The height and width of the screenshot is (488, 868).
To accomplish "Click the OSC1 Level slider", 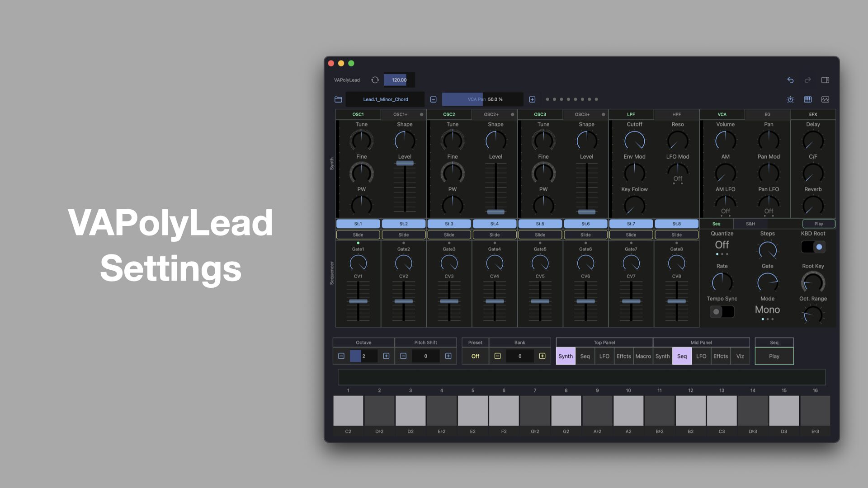I will click(405, 164).
